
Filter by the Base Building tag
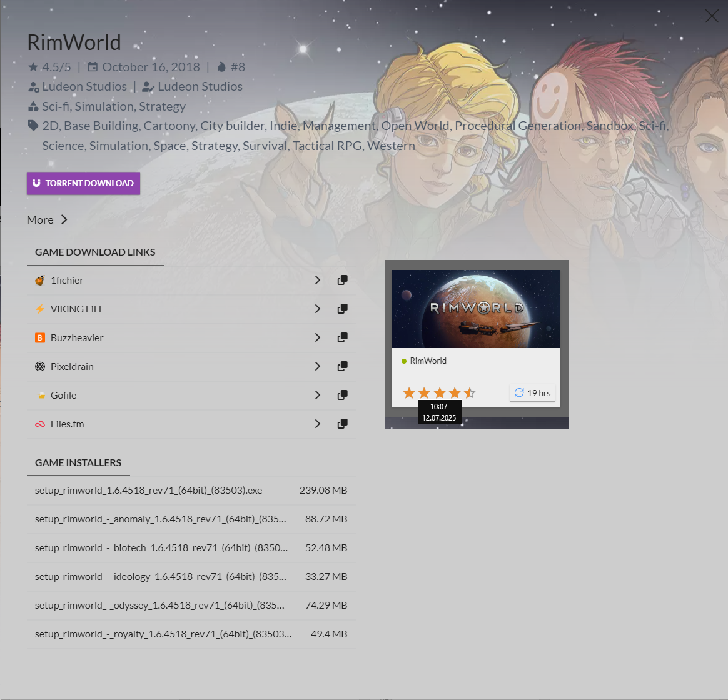101,126
